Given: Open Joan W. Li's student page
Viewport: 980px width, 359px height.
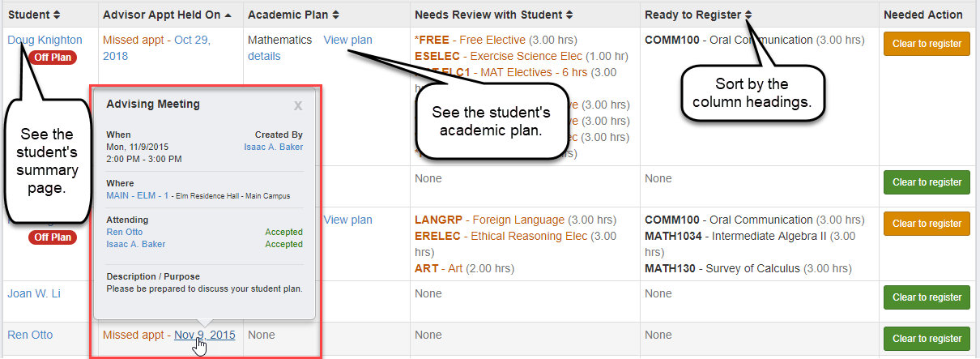Looking at the screenshot, I should 34,293.
